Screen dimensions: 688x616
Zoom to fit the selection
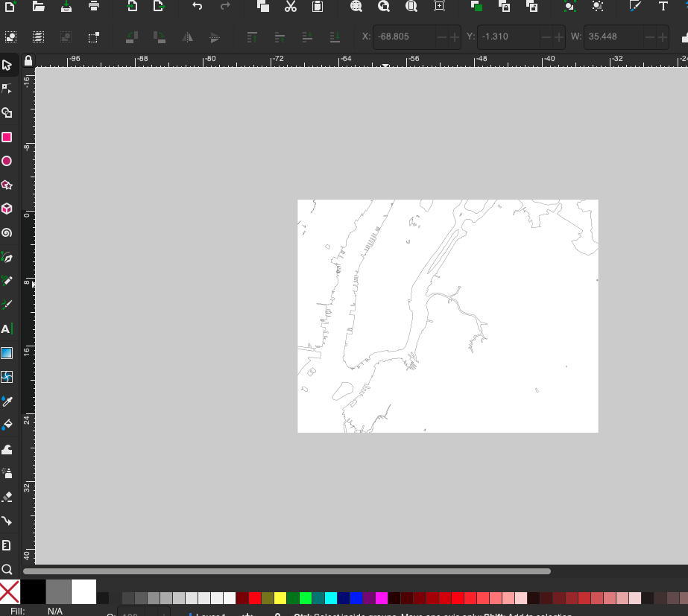point(356,6)
